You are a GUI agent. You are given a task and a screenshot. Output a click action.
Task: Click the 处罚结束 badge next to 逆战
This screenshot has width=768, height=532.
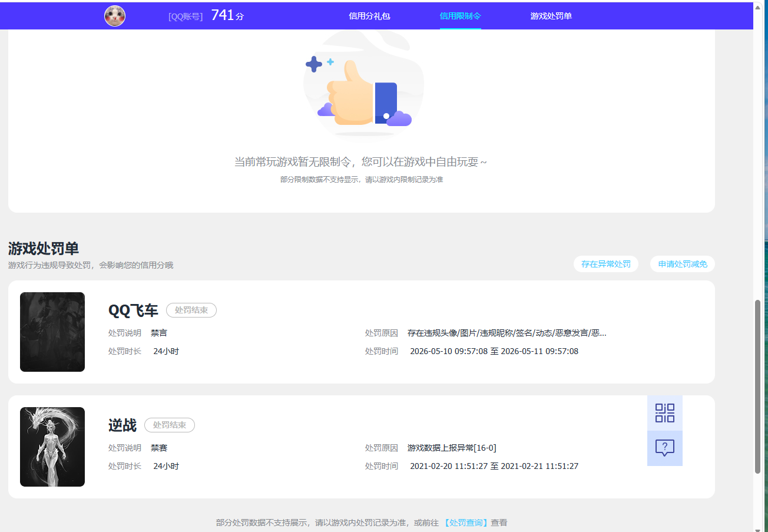click(x=170, y=425)
